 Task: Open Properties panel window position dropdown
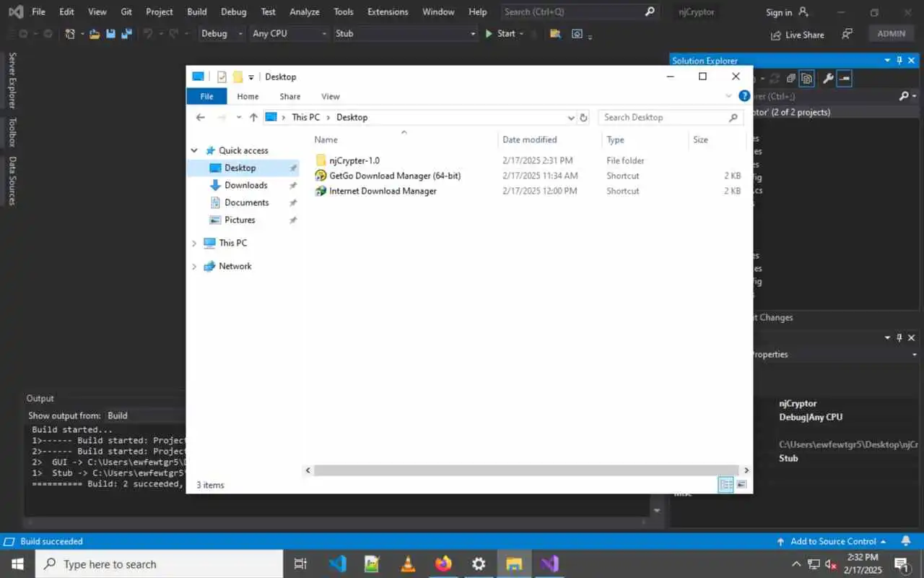point(888,337)
